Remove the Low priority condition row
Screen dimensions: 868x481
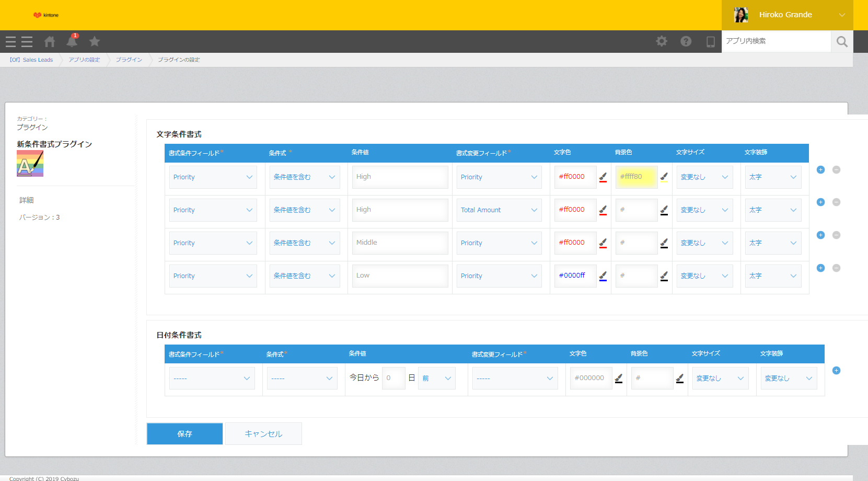(836, 268)
